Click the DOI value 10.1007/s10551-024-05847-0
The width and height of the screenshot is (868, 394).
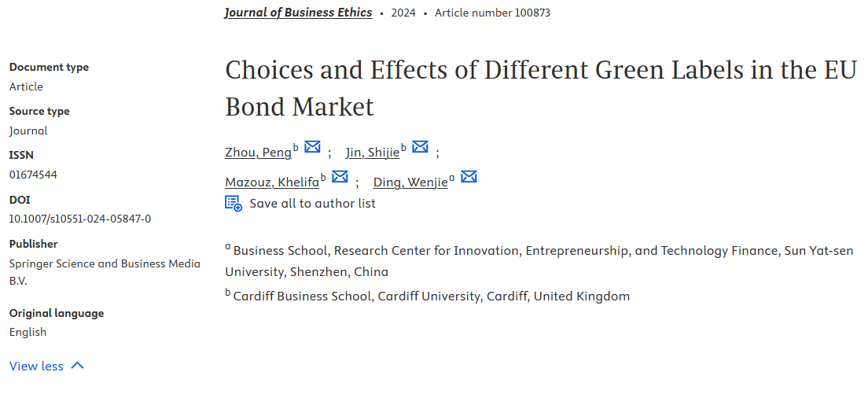tap(80, 219)
